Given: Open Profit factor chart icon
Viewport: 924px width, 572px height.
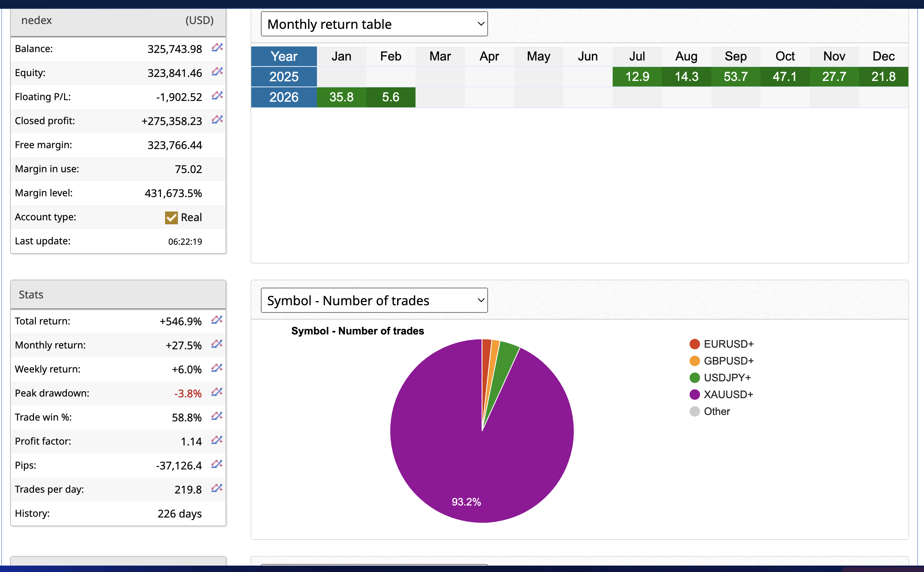Looking at the screenshot, I should coord(217,440).
